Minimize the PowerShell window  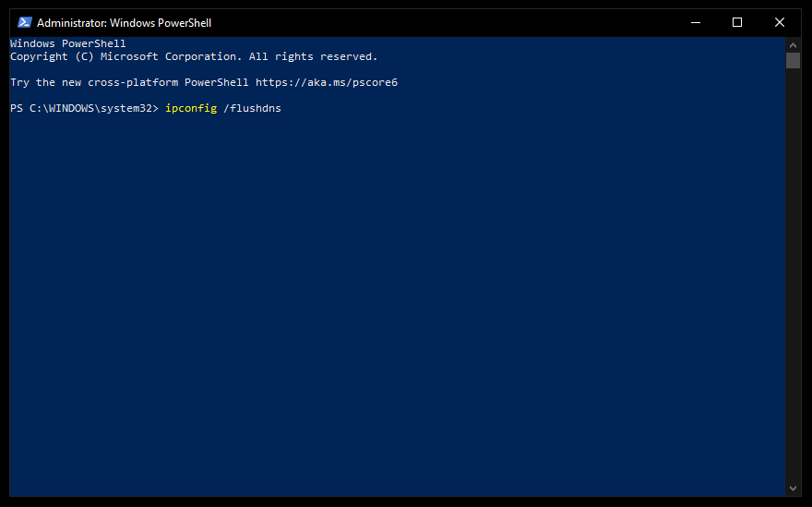coord(694,22)
